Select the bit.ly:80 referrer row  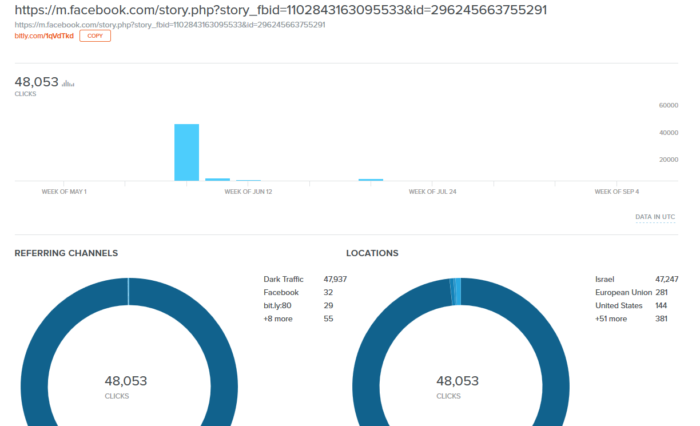point(298,305)
